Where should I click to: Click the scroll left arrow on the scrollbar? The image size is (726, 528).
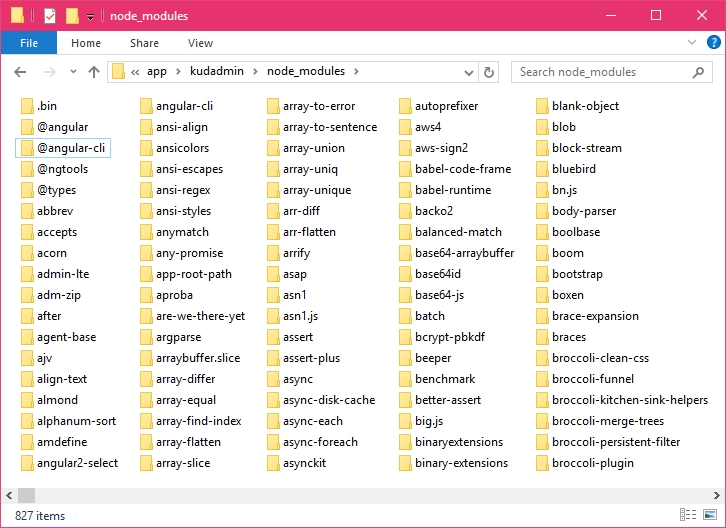pyautogui.click(x=9, y=496)
